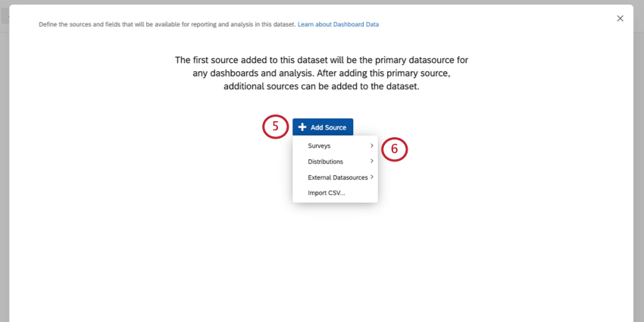Click the arrow beside External Datasources

point(372,177)
